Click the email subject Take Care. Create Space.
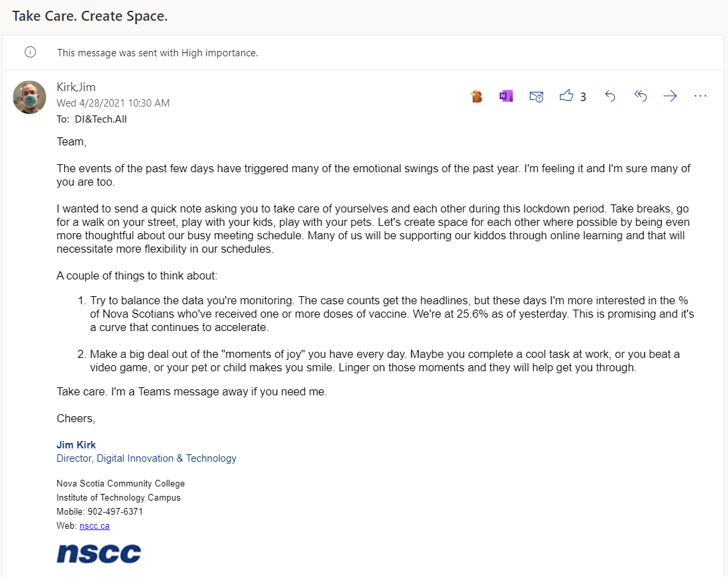 90,16
